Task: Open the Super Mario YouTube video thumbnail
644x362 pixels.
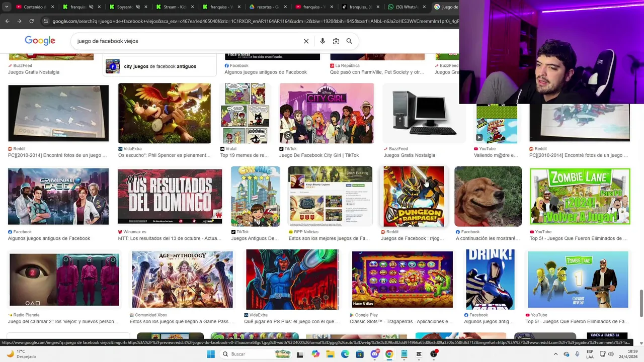Action: [x=497, y=123]
